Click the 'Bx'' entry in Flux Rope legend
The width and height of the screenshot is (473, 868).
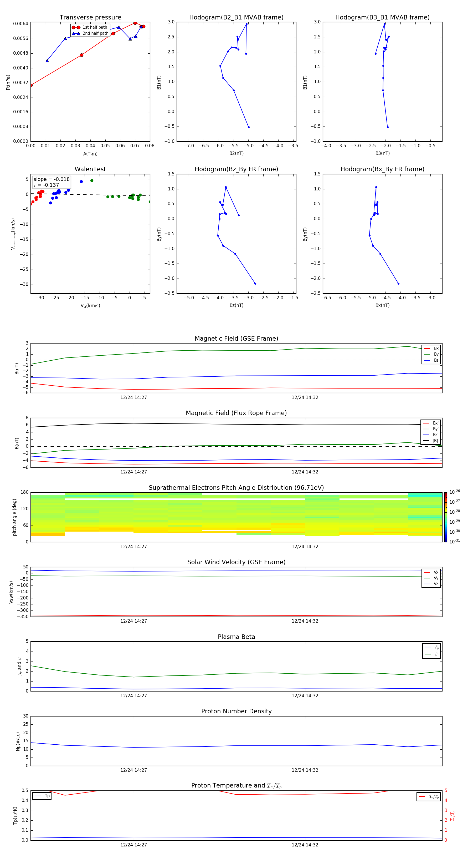431,423
